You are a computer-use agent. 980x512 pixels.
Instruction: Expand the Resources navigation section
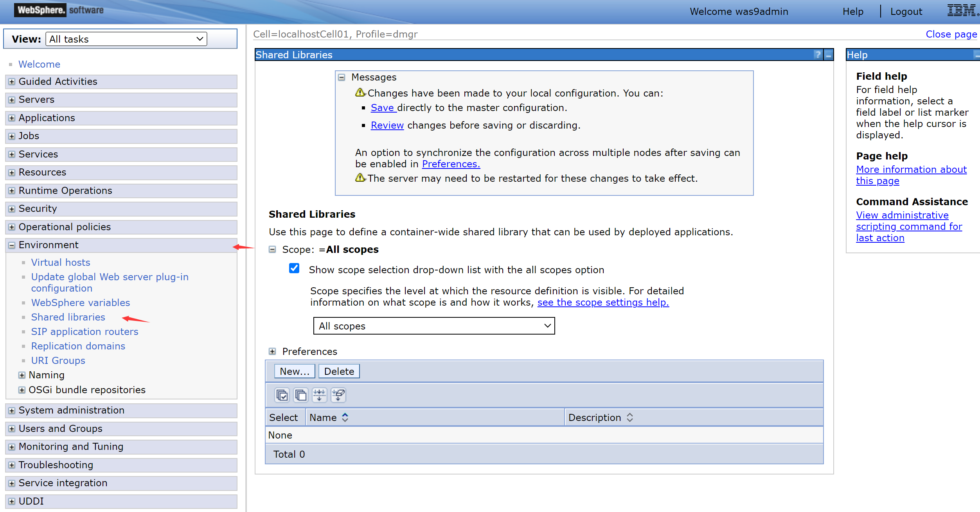coord(12,173)
